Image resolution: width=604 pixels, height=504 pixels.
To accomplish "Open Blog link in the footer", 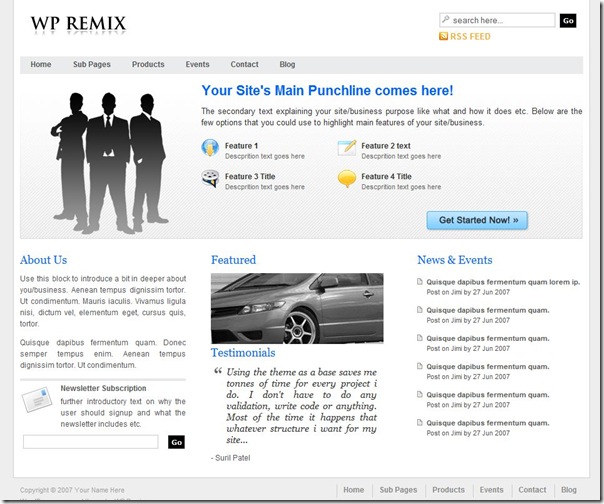I will click(x=569, y=490).
